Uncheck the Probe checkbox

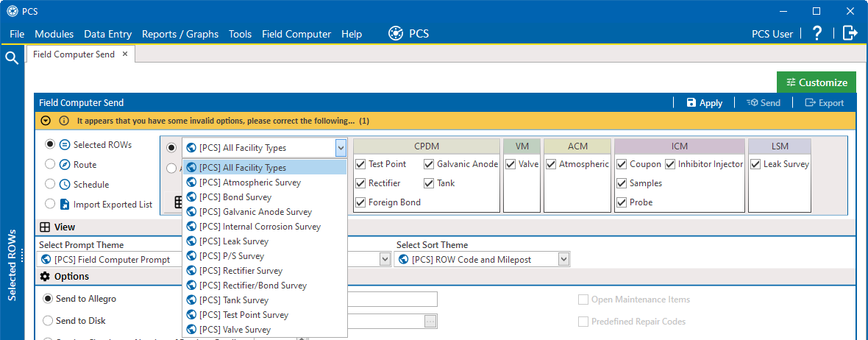621,202
